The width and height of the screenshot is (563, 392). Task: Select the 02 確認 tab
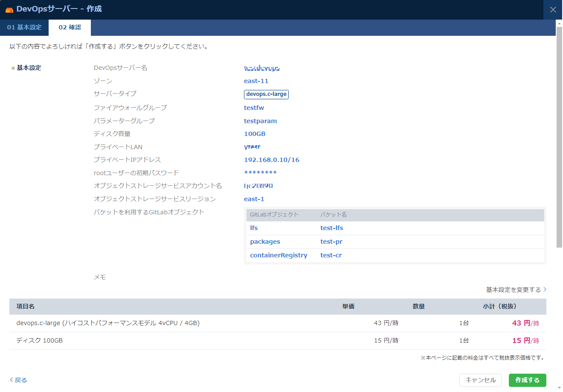pyautogui.click(x=69, y=26)
